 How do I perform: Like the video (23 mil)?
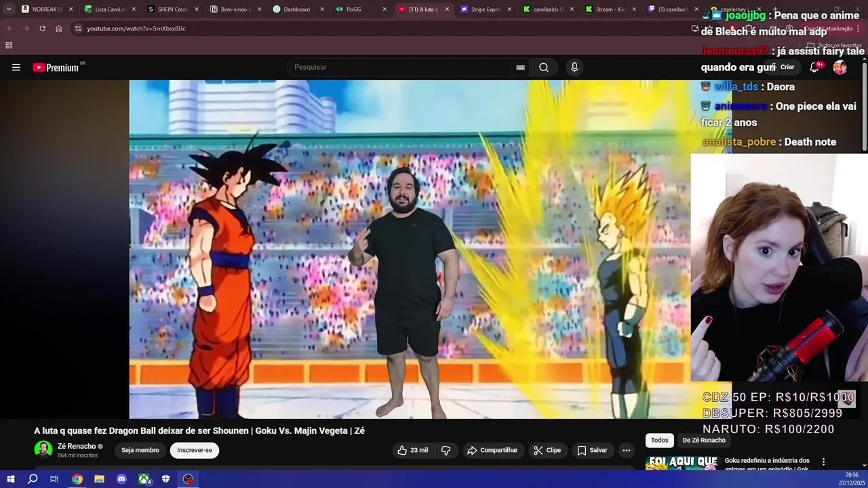coord(413,450)
